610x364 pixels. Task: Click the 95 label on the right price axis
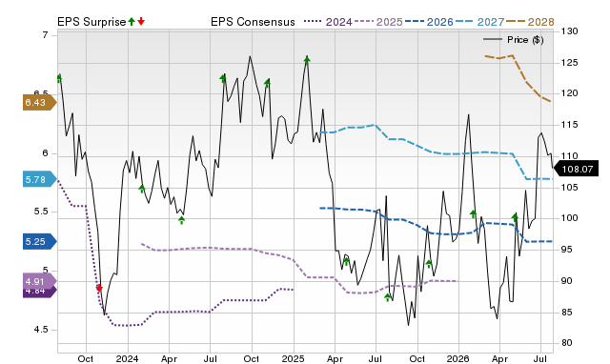pos(567,250)
